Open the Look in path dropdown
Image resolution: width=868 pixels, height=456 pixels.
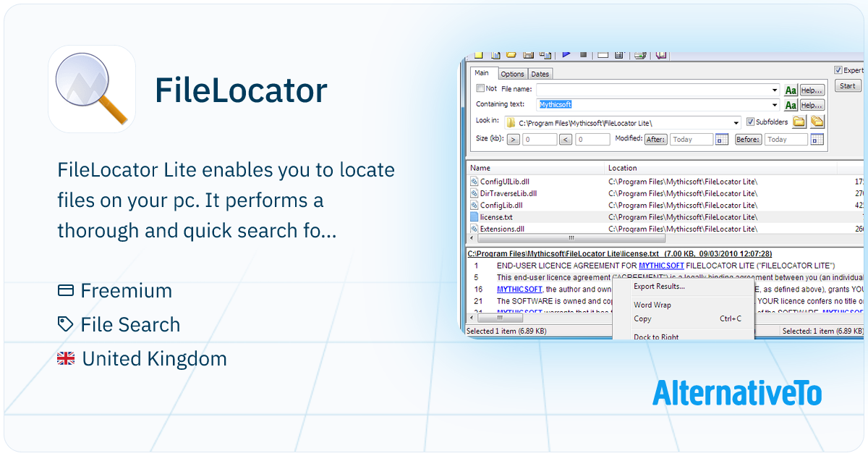click(x=736, y=122)
